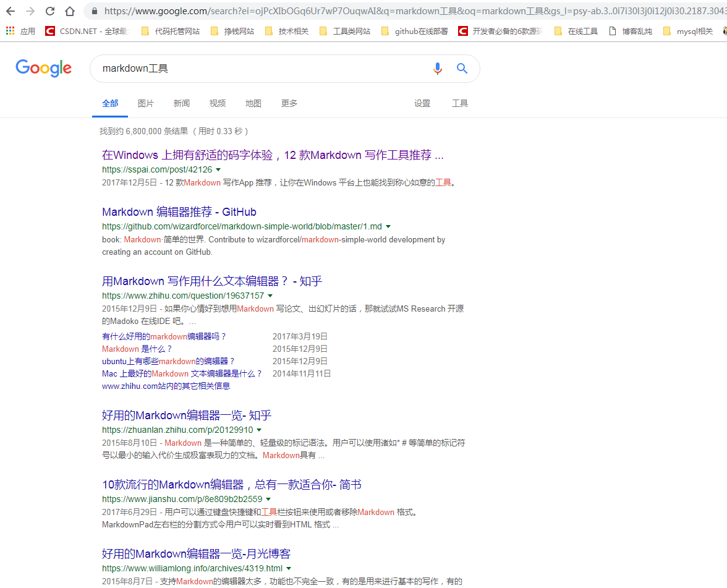The height and width of the screenshot is (588, 727).
Task: Click the https://www.jianshu.com/p/8e809b2b2559 URL text
Action: (182, 500)
